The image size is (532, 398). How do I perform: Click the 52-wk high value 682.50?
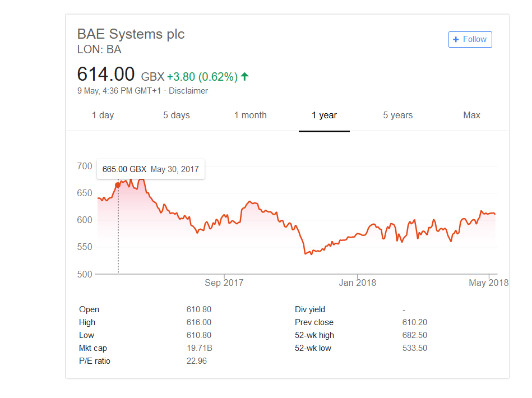pyautogui.click(x=415, y=335)
